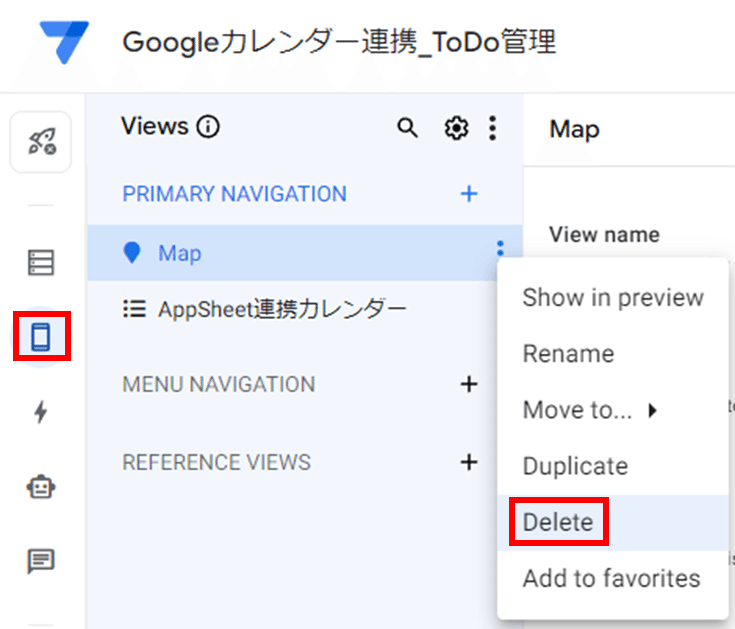Open the Views phone icon
735x629 pixels.
click(41, 337)
